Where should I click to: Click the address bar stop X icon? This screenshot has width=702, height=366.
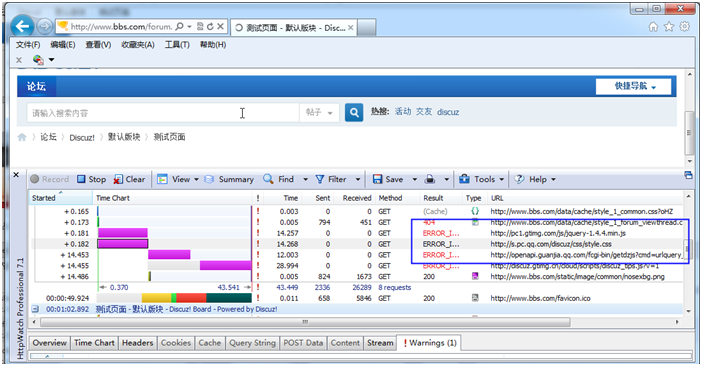tap(220, 27)
